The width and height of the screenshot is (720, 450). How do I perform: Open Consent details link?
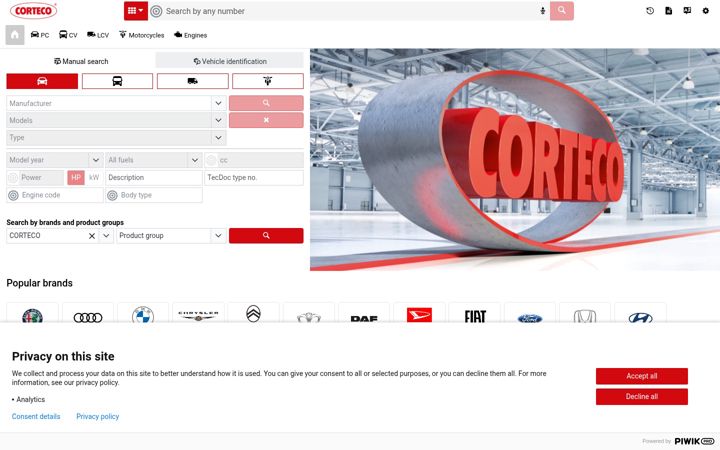click(x=36, y=416)
